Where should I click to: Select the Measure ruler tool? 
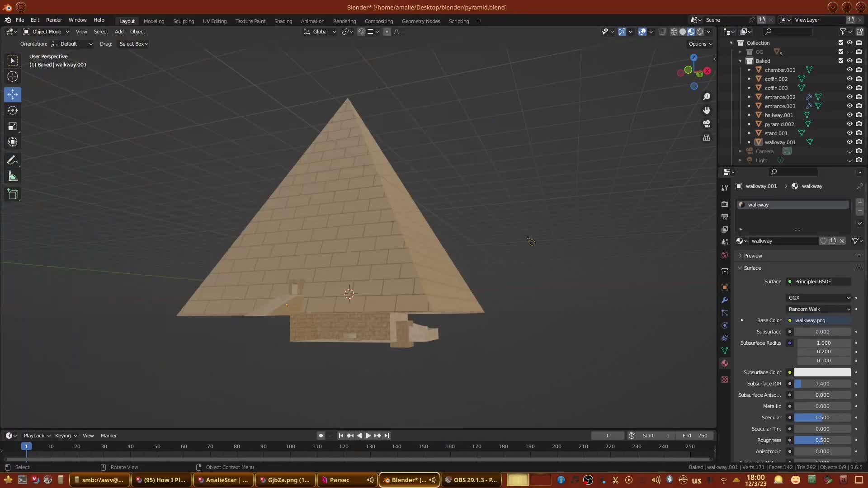[13, 177]
